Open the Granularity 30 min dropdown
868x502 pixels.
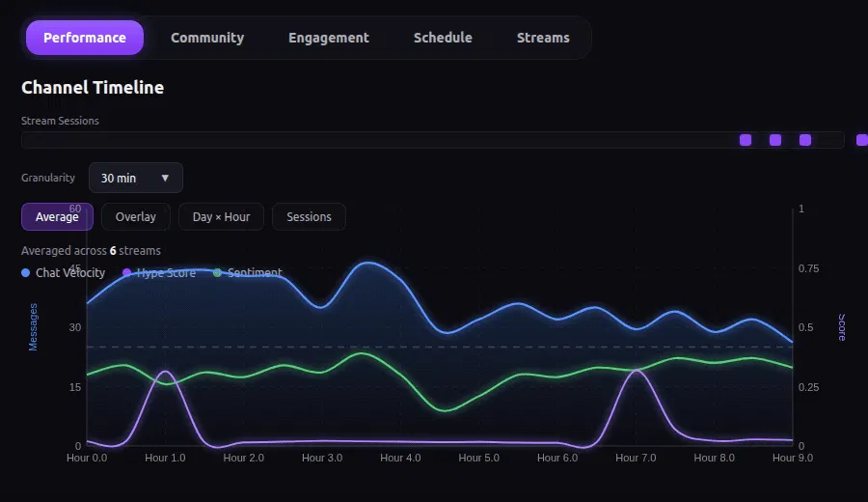point(136,178)
